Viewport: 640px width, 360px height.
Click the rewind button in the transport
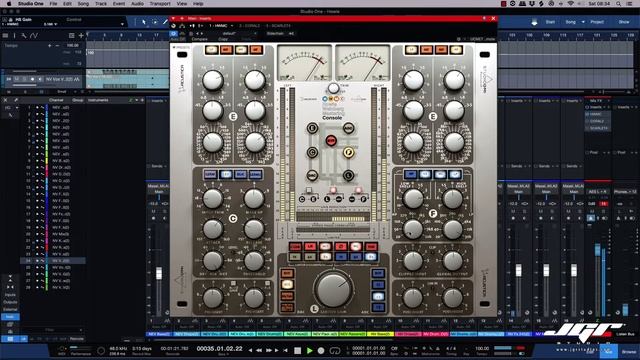(x=259, y=350)
